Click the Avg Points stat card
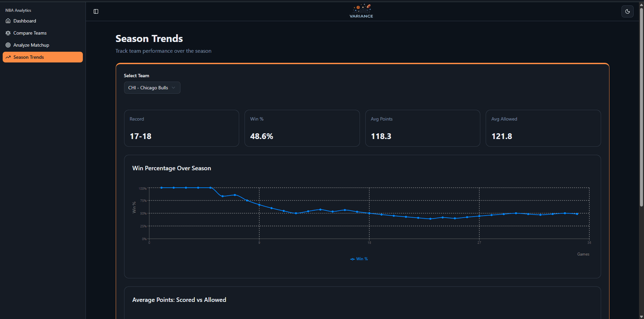 coord(422,128)
